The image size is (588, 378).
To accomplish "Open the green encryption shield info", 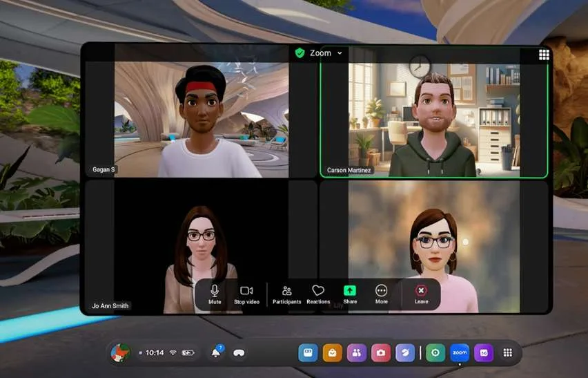I will pyautogui.click(x=300, y=53).
